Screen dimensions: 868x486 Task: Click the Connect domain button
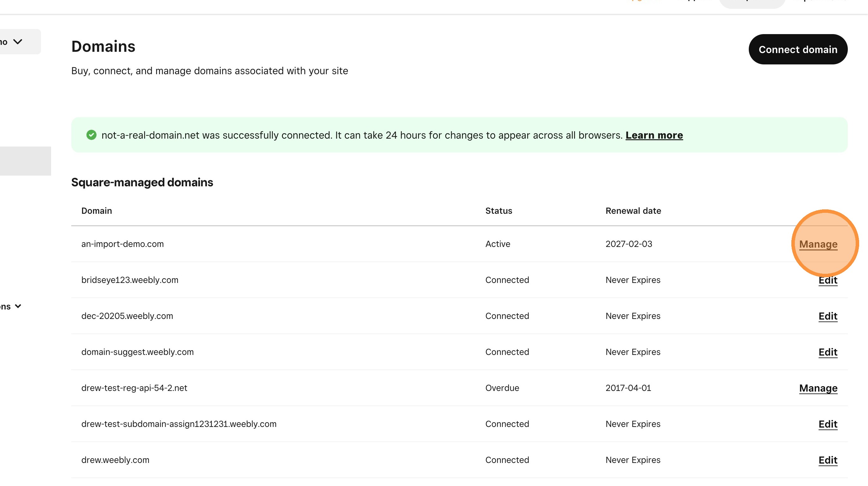[798, 49]
